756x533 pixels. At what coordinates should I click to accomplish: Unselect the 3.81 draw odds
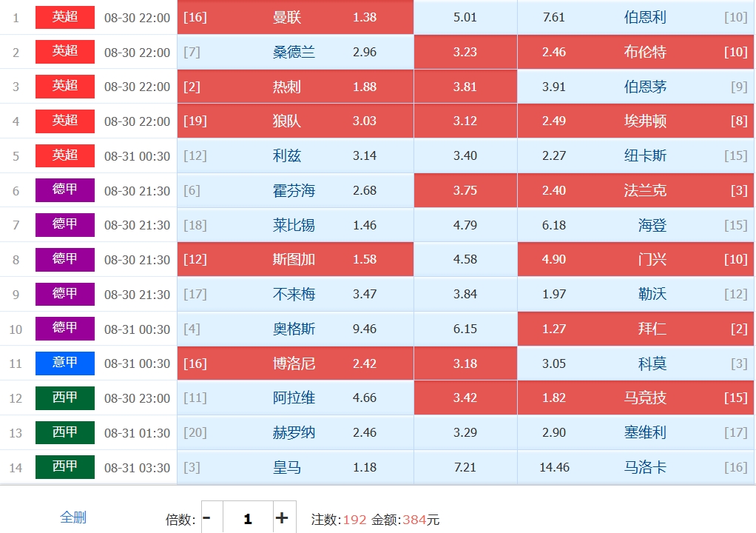pyautogui.click(x=465, y=87)
